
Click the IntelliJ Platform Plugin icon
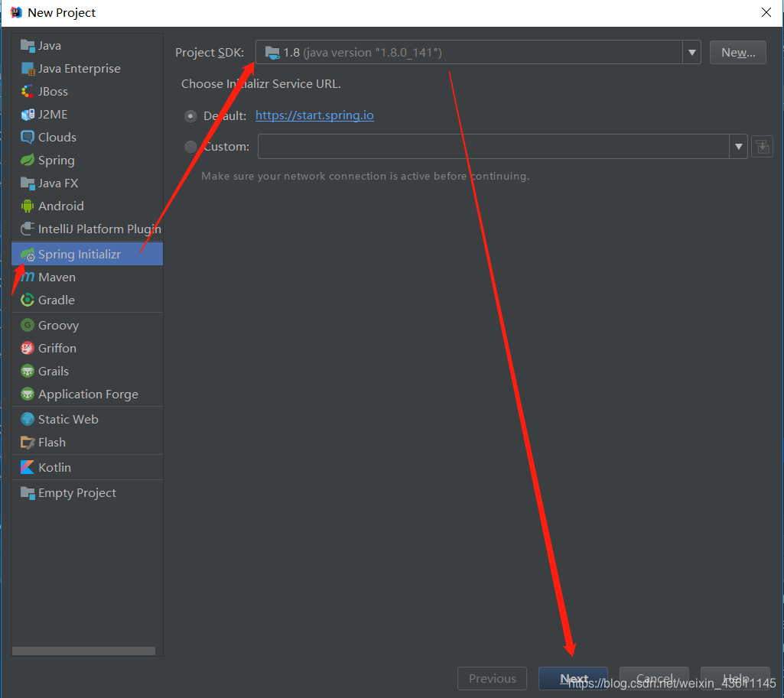[28, 229]
